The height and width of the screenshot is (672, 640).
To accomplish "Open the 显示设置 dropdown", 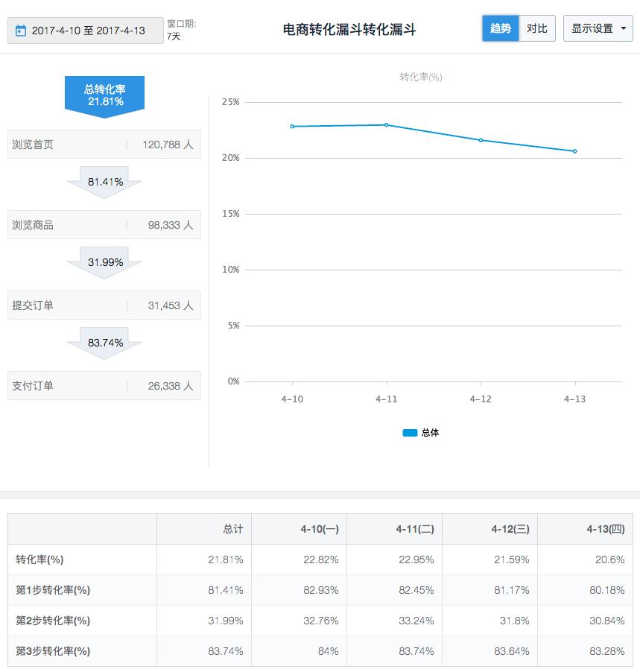I will tap(594, 28).
